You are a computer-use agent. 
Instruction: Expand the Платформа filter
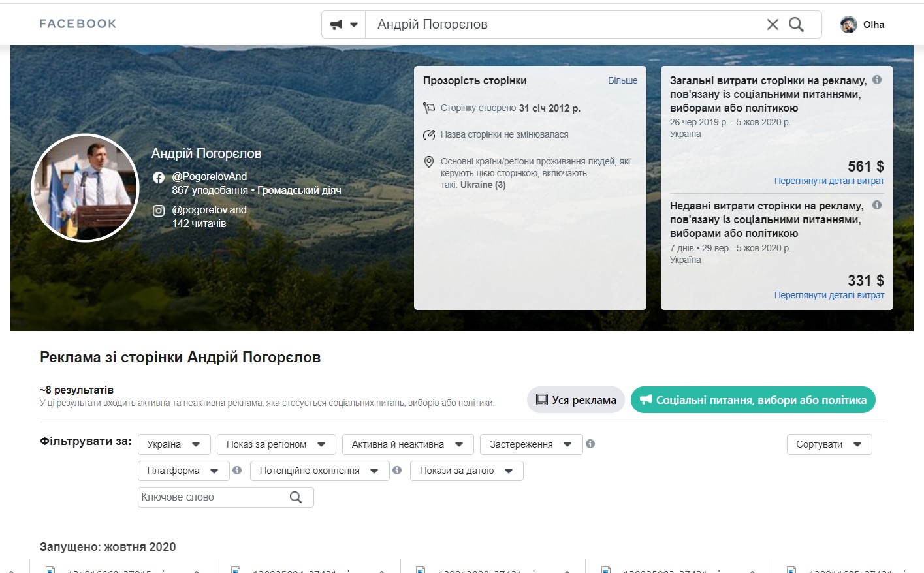click(x=183, y=471)
